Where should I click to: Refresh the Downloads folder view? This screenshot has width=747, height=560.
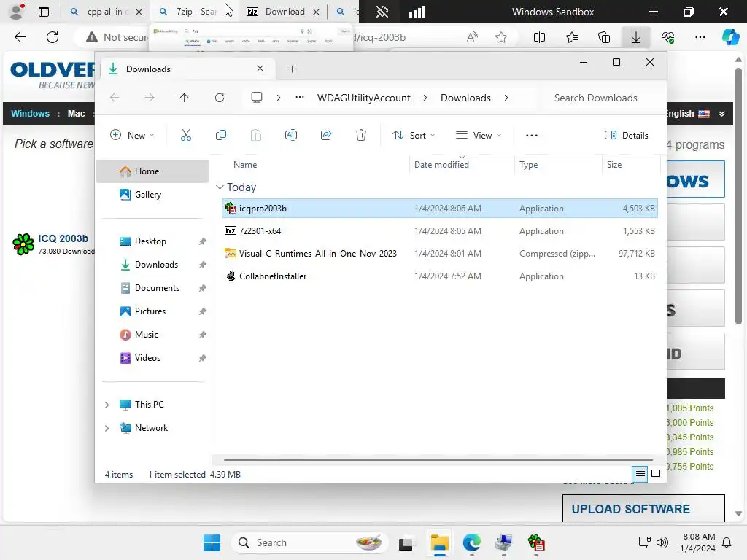[x=220, y=98]
